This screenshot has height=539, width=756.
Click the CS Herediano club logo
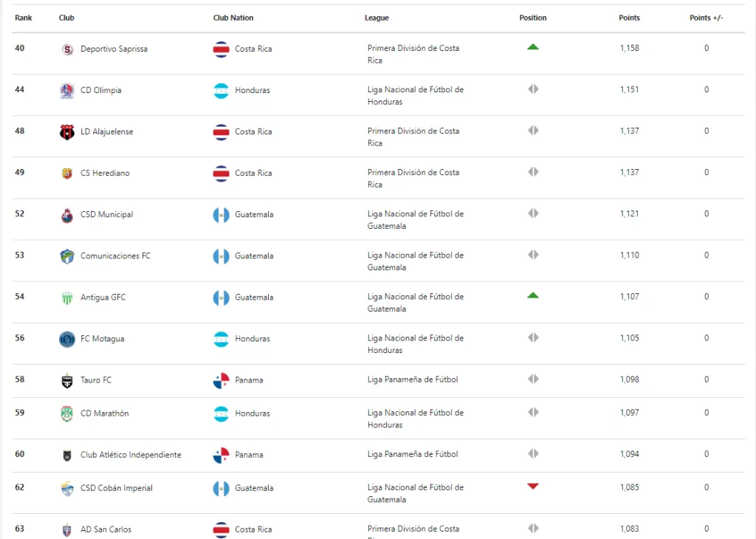[x=67, y=174]
